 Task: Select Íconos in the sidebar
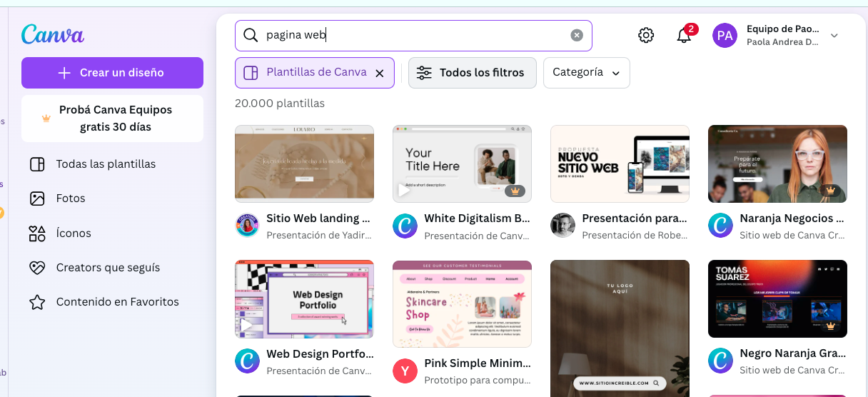(x=74, y=233)
